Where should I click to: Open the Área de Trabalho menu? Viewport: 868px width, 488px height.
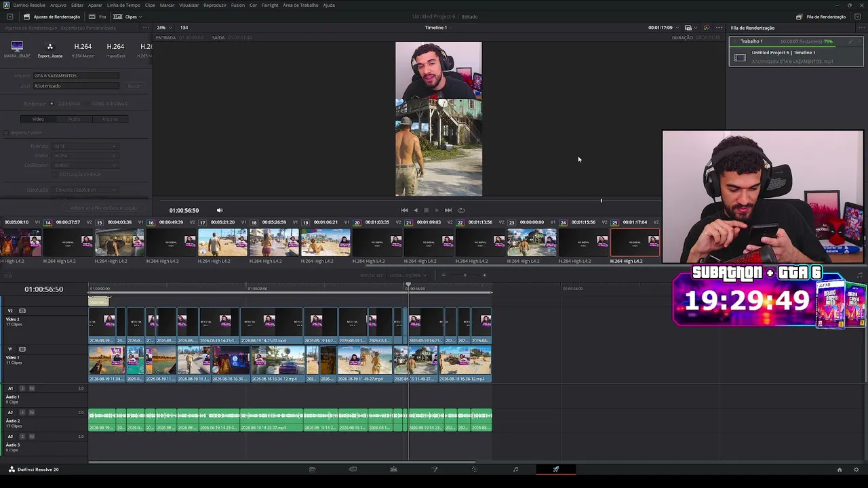300,5
